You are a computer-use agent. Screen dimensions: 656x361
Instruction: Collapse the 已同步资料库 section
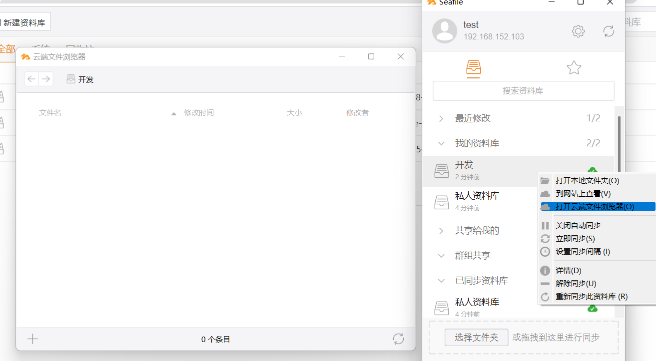point(441,281)
